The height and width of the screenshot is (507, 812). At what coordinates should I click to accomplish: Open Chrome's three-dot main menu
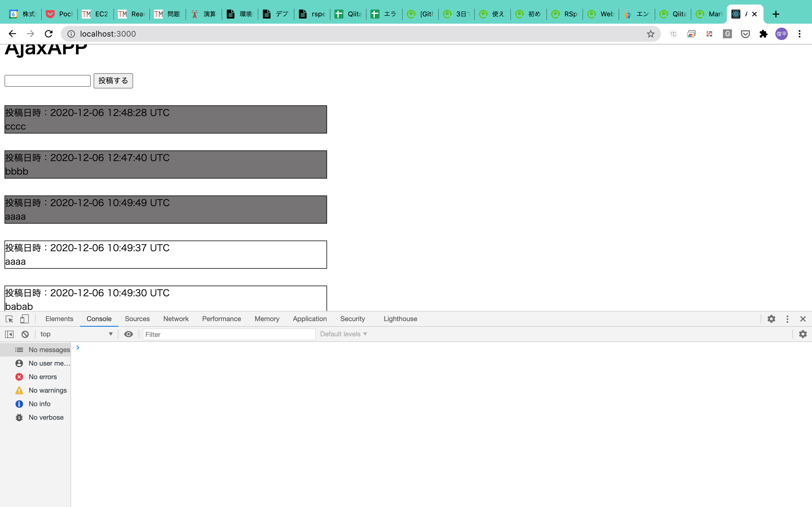point(800,34)
